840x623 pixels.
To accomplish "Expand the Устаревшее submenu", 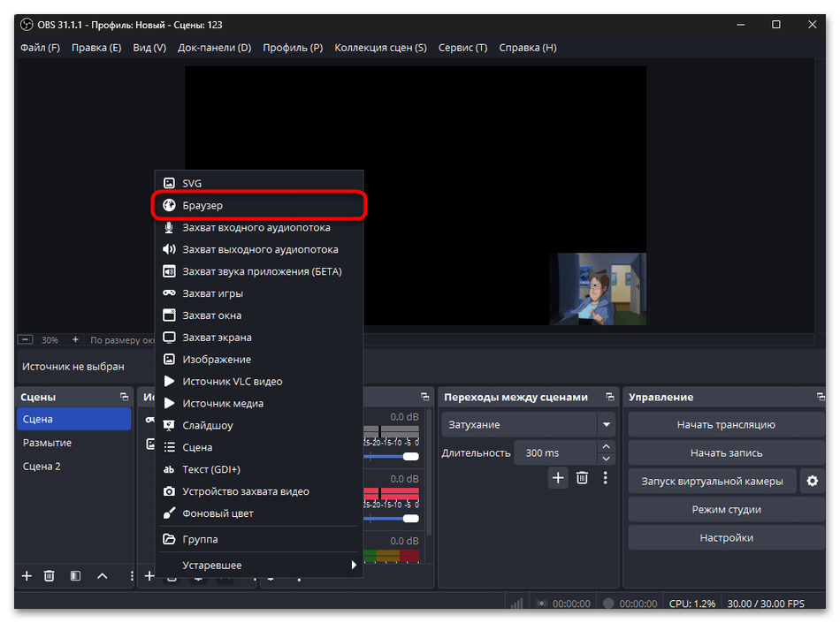I will [x=259, y=566].
